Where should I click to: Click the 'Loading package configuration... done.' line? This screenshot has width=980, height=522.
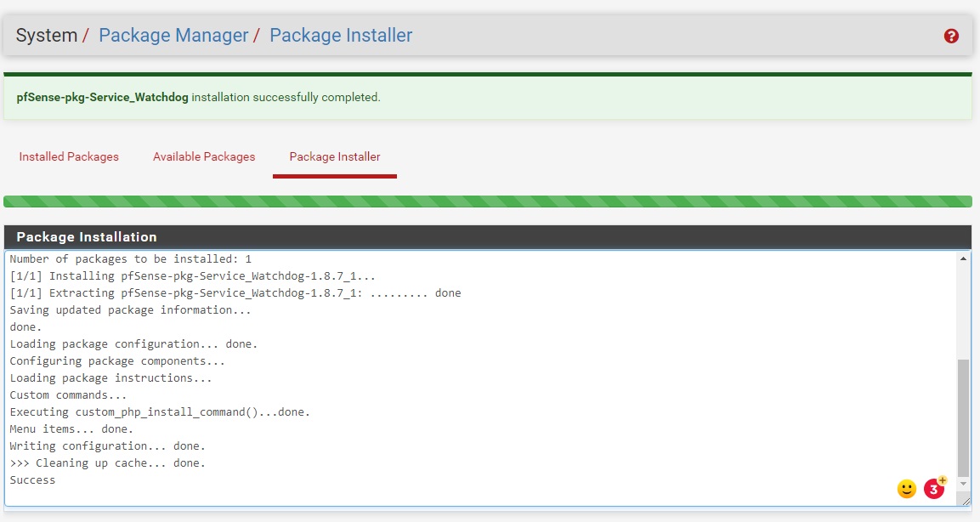pyautogui.click(x=133, y=344)
